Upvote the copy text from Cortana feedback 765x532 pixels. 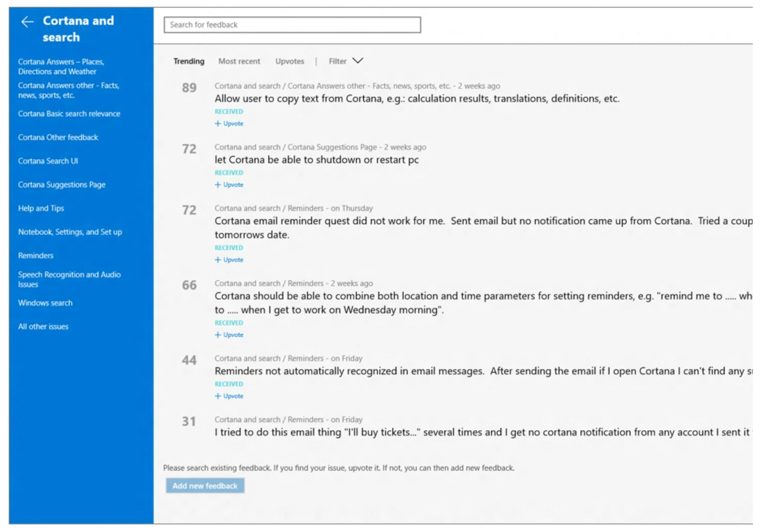pos(229,124)
